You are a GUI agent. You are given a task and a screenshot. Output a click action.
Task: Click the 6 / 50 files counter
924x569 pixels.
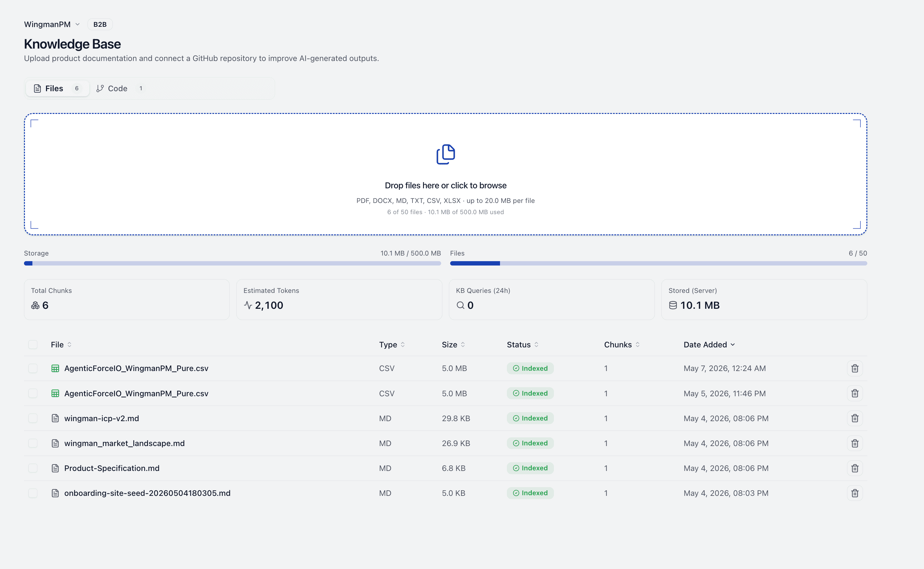(x=858, y=253)
